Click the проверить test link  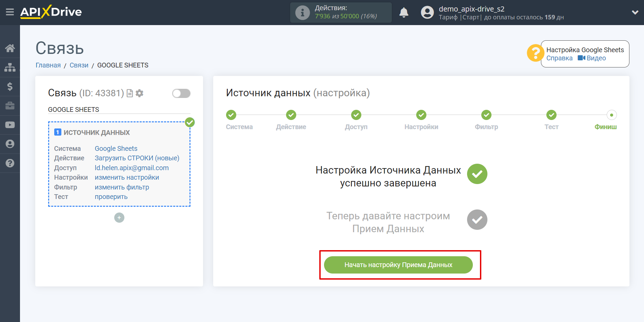[111, 197]
